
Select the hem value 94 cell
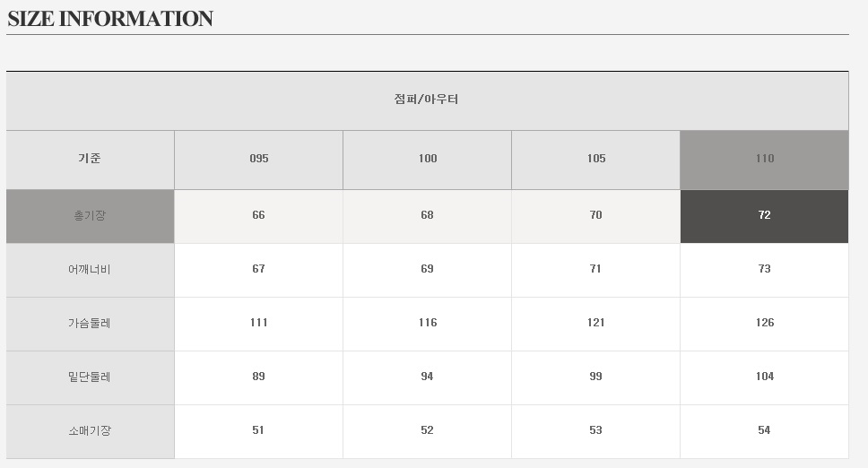pos(428,377)
